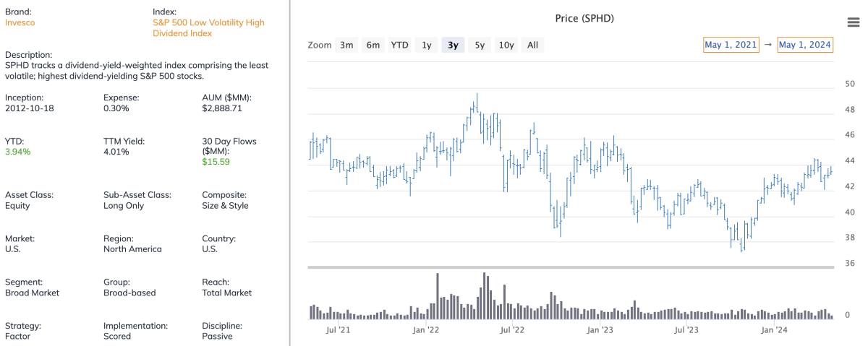Image resolution: width=868 pixels, height=346 pixels.
Task: Click the Sub-Asset Class value Long Only
Action: point(124,205)
